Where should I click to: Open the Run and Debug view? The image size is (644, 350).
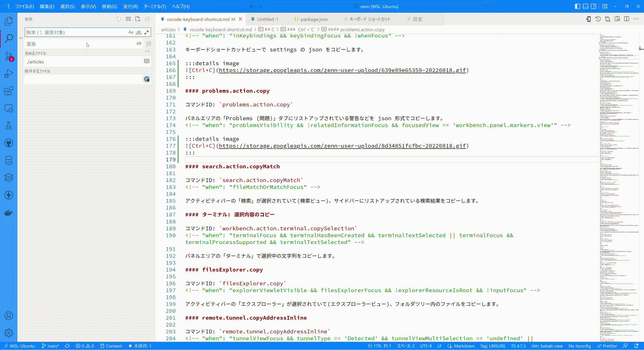click(x=9, y=73)
